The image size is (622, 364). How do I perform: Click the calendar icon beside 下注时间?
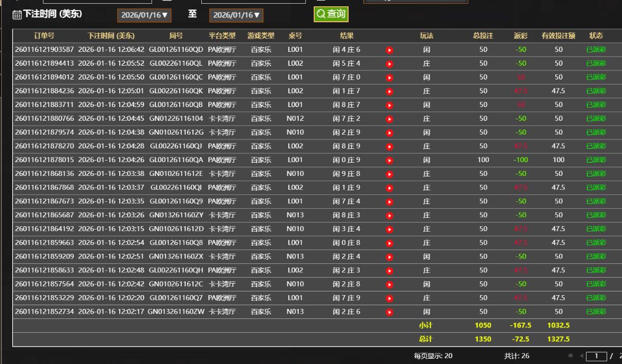click(17, 15)
